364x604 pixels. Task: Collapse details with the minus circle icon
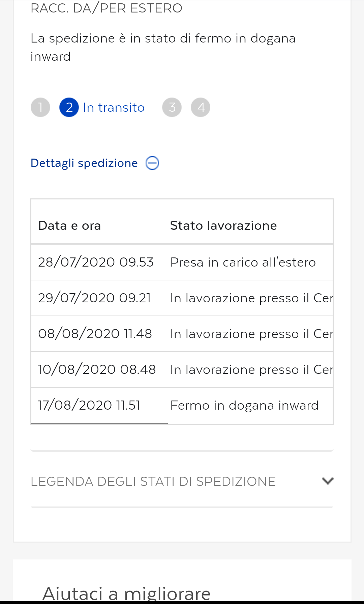(x=152, y=163)
